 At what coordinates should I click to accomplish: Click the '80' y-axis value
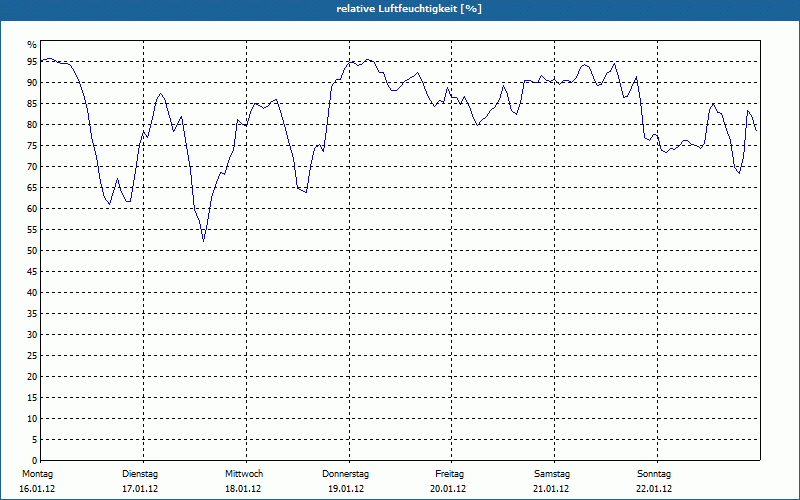coord(32,124)
